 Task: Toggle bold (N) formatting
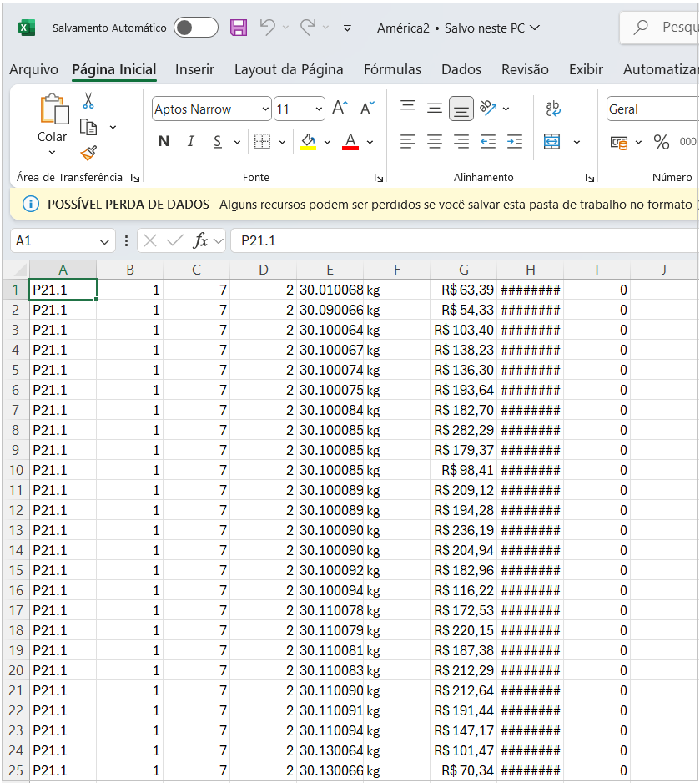tap(164, 142)
